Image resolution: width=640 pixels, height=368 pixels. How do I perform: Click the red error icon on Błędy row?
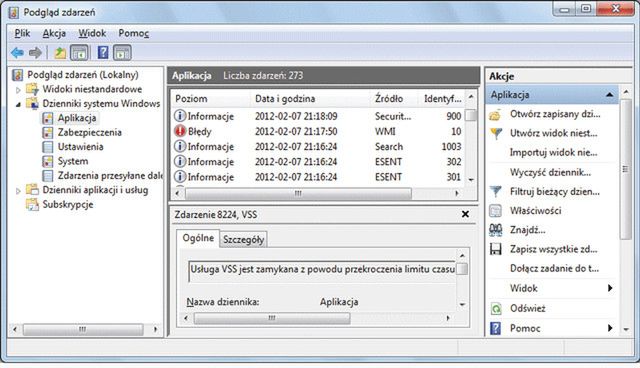coord(180,131)
